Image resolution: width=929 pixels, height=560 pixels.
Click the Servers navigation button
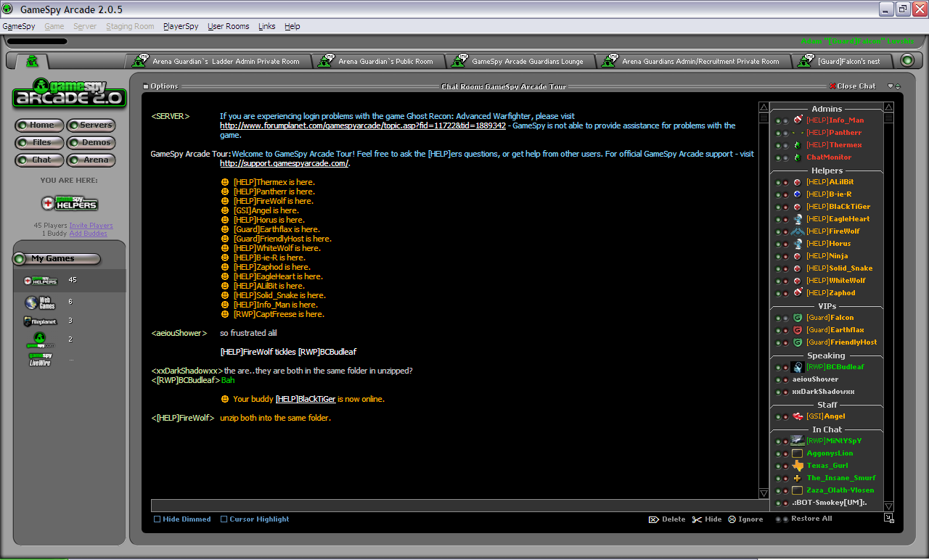pos(91,125)
